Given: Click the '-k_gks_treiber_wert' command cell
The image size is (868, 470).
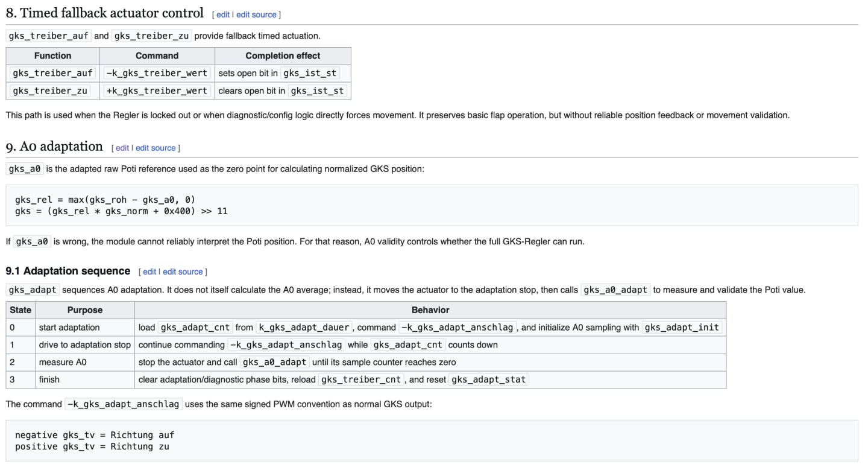Looking at the screenshot, I should [157, 73].
